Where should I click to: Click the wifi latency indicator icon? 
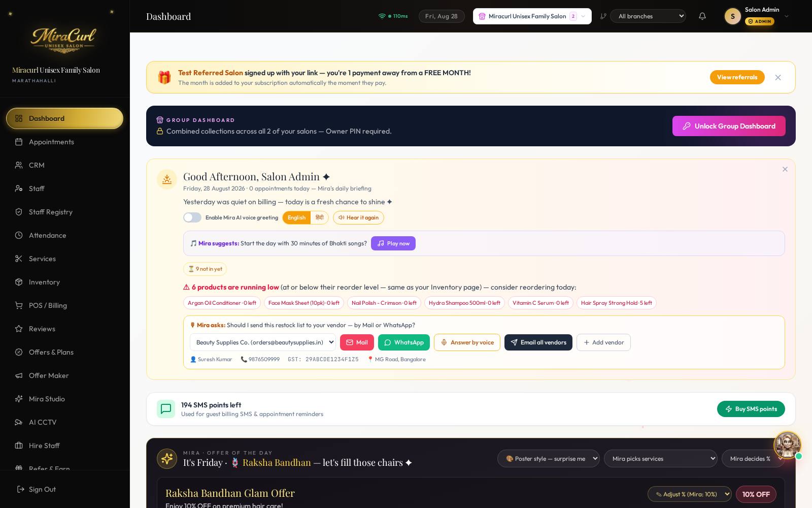click(382, 16)
